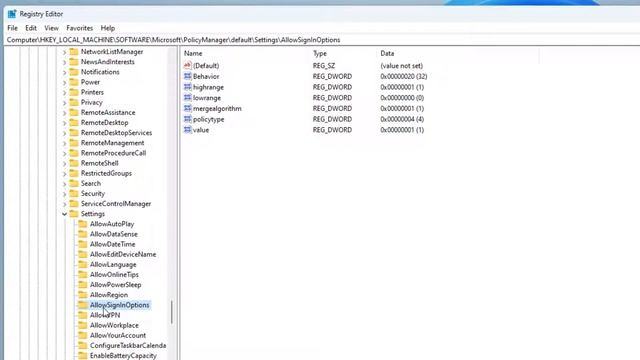Click the AllowDateTime folder icon
Viewport: 640px width, 360px height.
83,244
